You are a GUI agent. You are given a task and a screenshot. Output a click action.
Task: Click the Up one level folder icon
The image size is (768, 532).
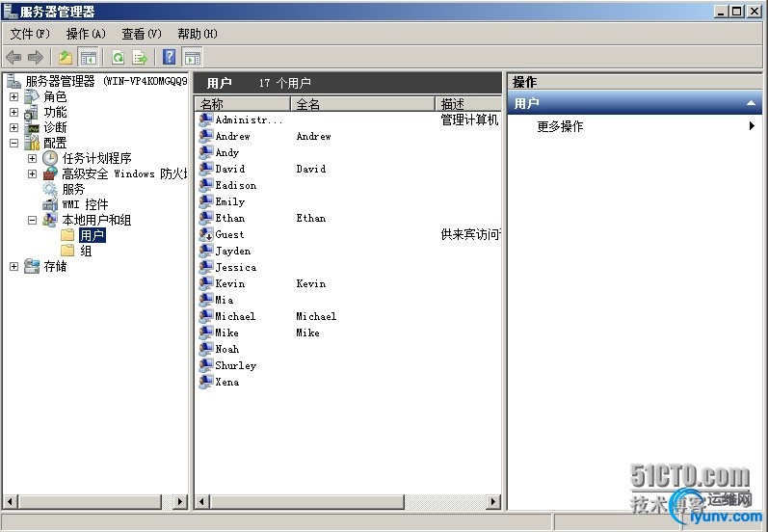(x=66, y=57)
